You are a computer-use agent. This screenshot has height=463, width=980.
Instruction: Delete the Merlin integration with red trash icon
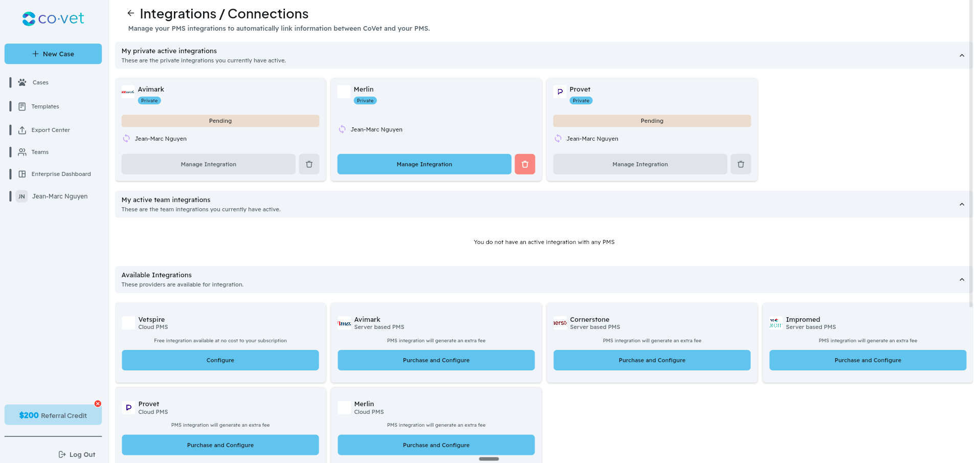525,164
